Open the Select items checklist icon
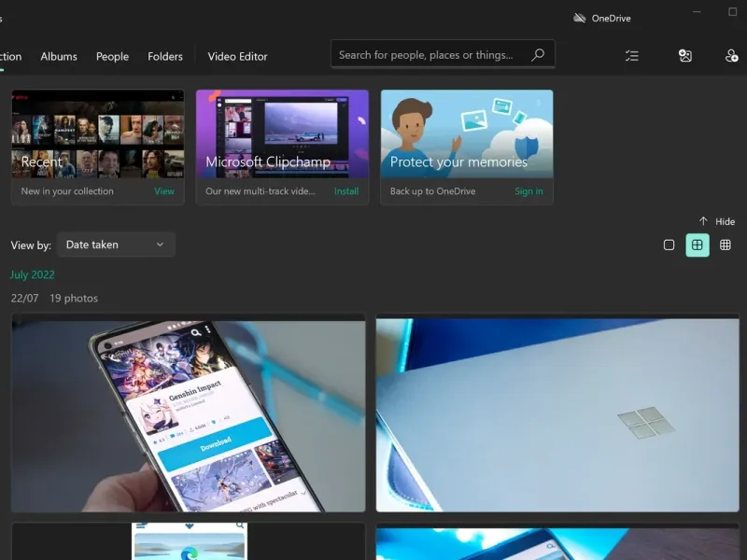This screenshot has height=560, width=747. pyautogui.click(x=632, y=56)
